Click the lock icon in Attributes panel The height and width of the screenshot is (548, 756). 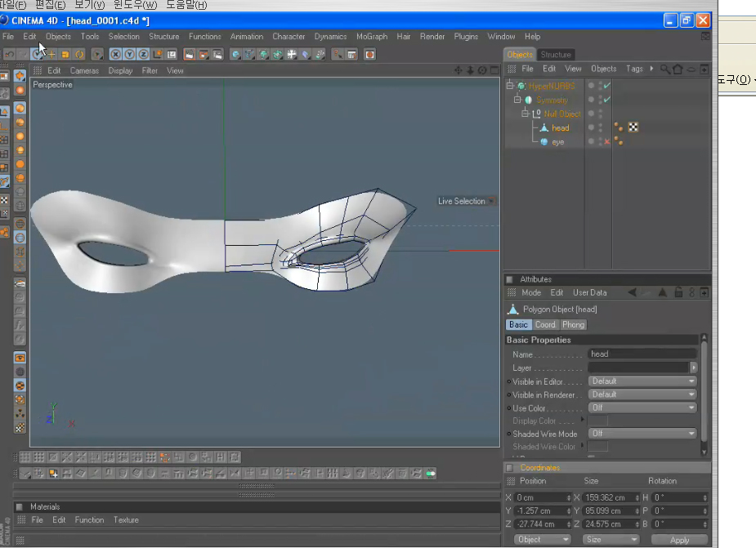click(x=678, y=292)
